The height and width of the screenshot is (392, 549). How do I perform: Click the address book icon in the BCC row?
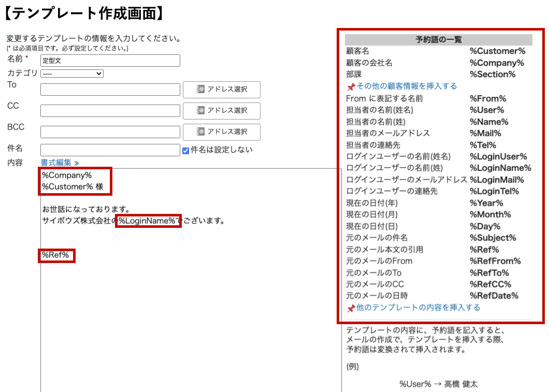[x=200, y=132]
